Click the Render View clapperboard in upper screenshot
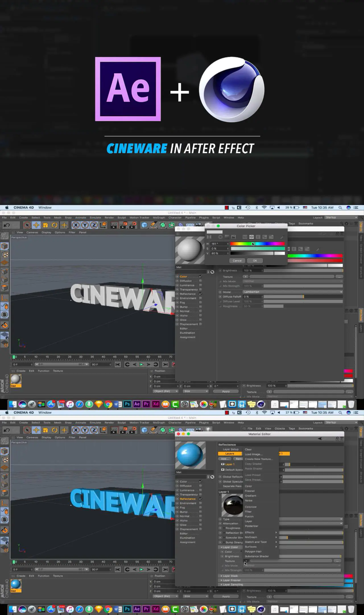 click(x=114, y=225)
